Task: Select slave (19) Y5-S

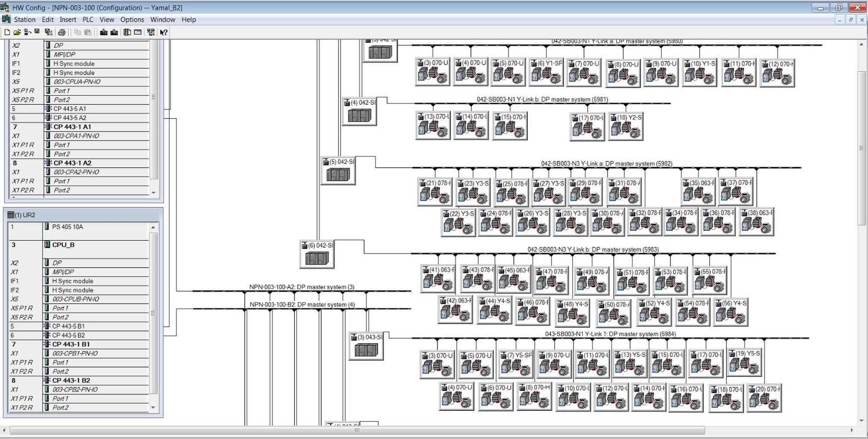Action: tap(745, 363)
